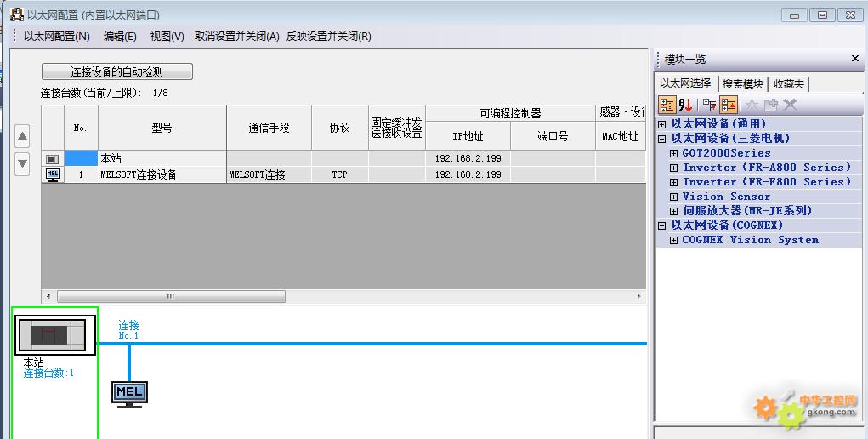Switch to 以太网选择 tab
The width and height of the screenshot is (868, 439).
[685, 83]
